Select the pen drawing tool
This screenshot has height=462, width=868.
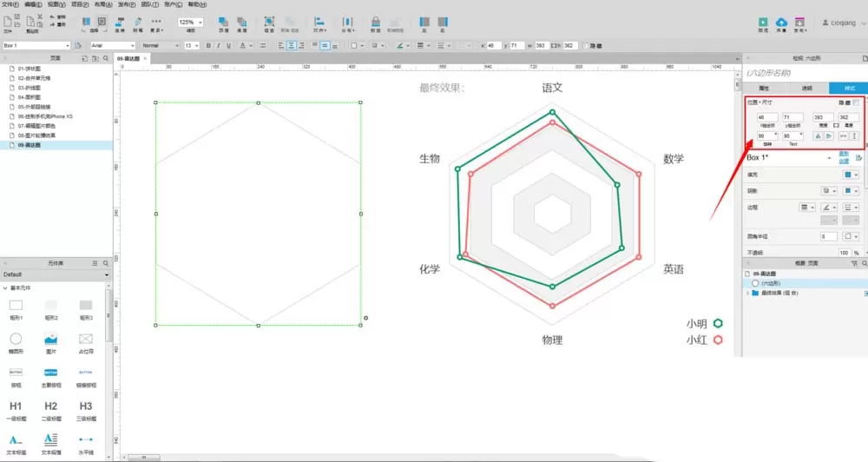[138, 21]
